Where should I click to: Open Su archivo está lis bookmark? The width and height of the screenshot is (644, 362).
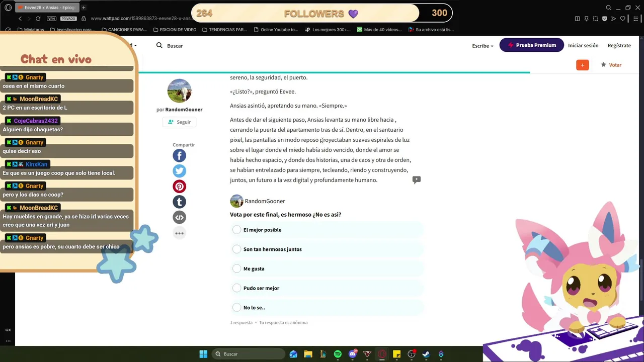[x=431, y=30]
